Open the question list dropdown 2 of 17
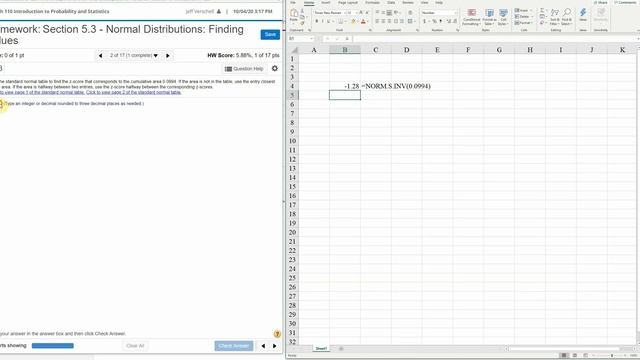Image resolution: width=640 pixels, height=360 pixels. pyautogui.click(x=134, y=56)
